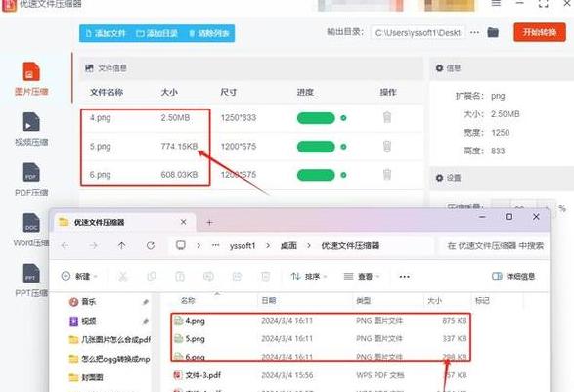574x392 pixels.
Task: Click 添加目录 add folder button
Action: coord(157,33)
